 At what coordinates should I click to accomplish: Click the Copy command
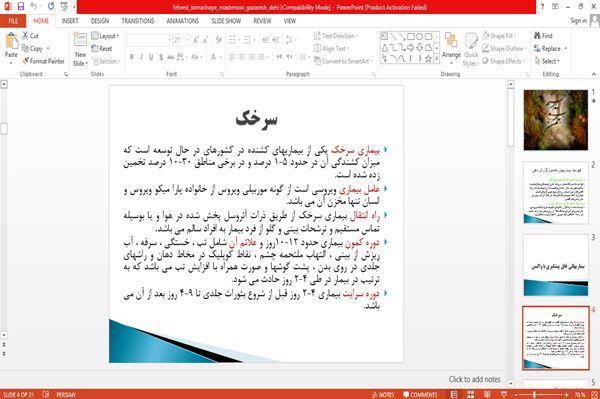pyautogui.click(x=32, y=49)
